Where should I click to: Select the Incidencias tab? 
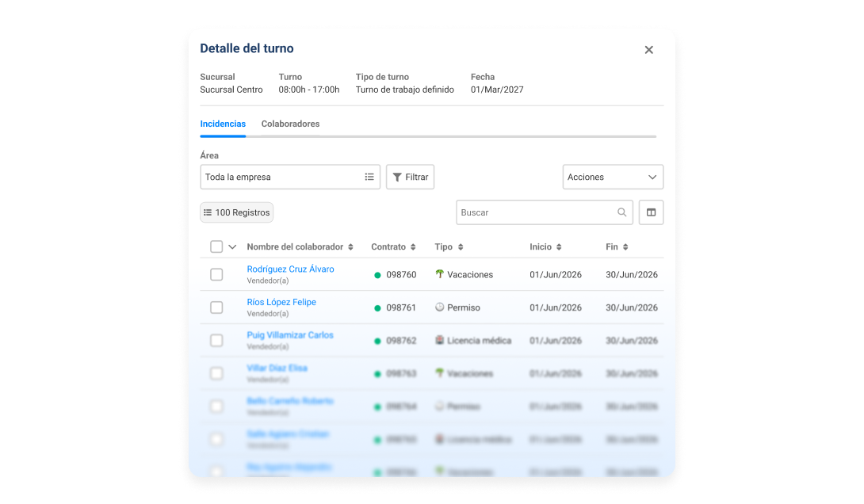point(223,124)
